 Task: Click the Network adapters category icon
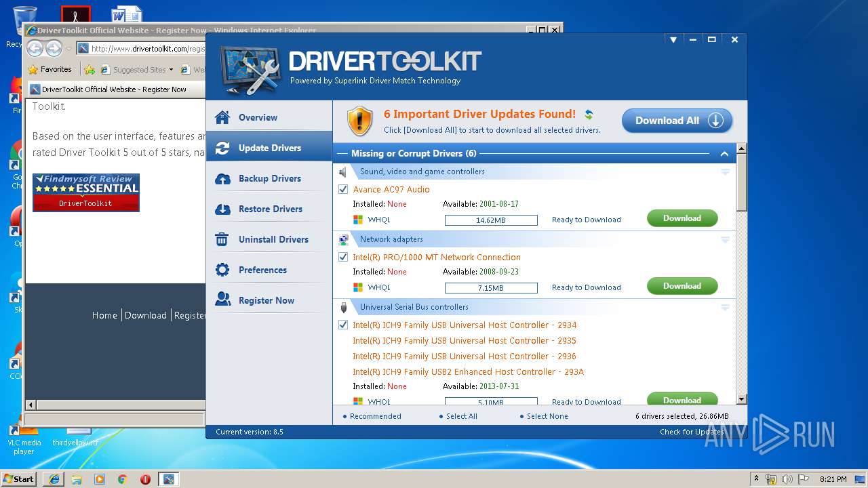(343, 239)
